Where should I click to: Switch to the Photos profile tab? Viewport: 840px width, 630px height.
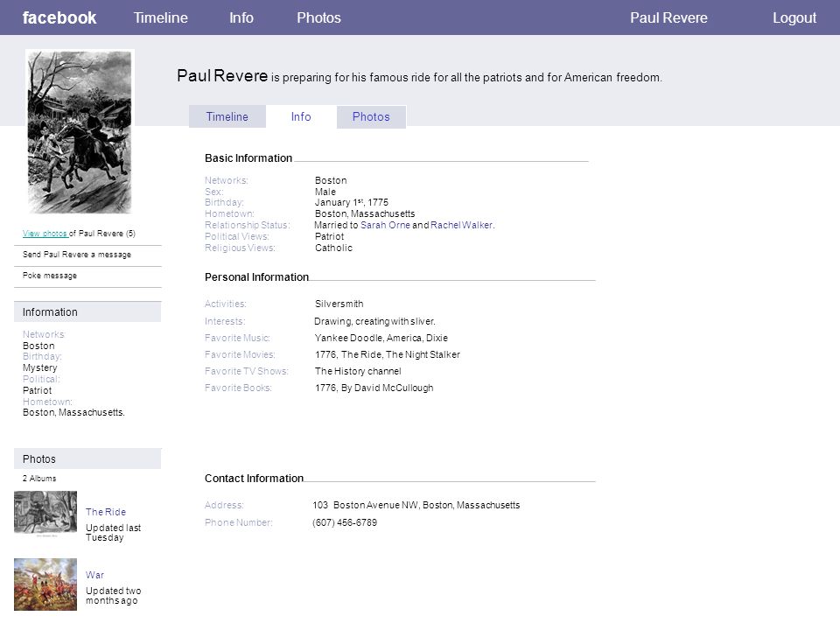(x=371, y=116)
